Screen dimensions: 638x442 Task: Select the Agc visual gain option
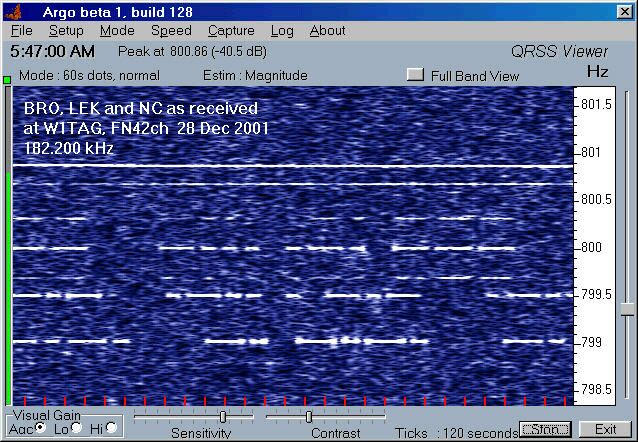[40, 428]
